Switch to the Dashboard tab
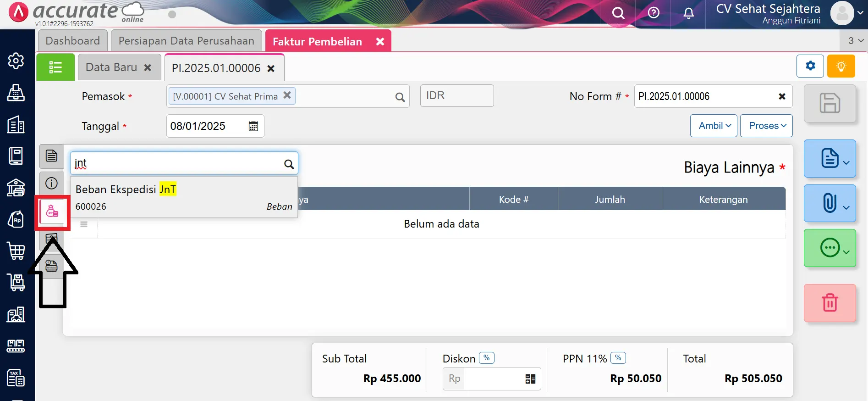Viewport: 868px width, 401px height. point(72,41)
